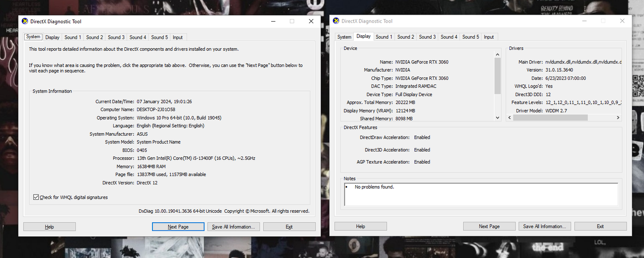Switch to Sound 2 tab in left window
Viewport: 644px width, 258px height.
click(x=94, y=37)
